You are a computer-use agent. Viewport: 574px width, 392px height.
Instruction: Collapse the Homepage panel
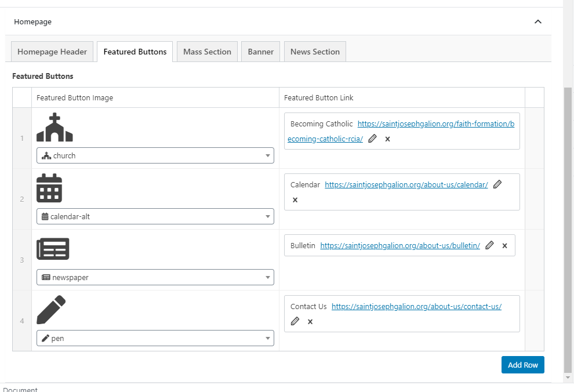point(537,22)
